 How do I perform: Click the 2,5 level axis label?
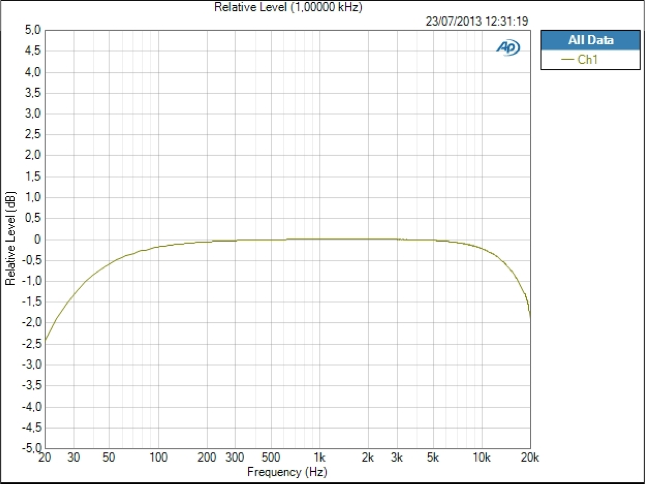33,135
